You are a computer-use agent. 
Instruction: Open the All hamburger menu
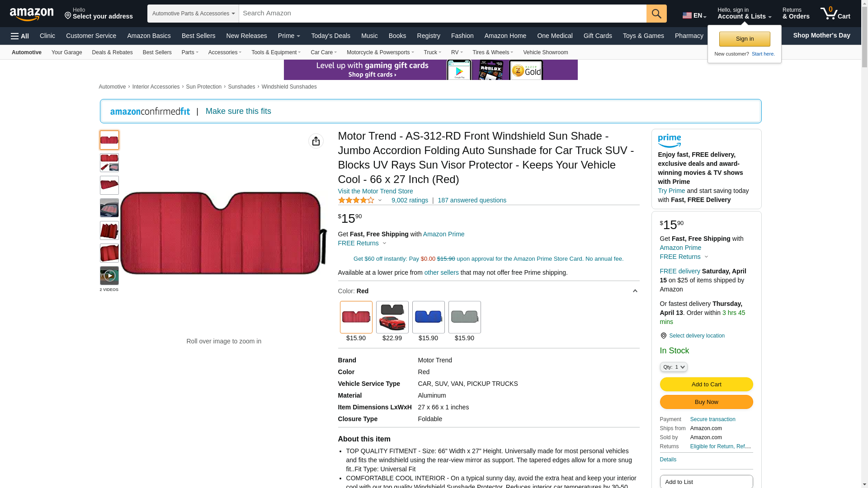click(x=20, y=36)
